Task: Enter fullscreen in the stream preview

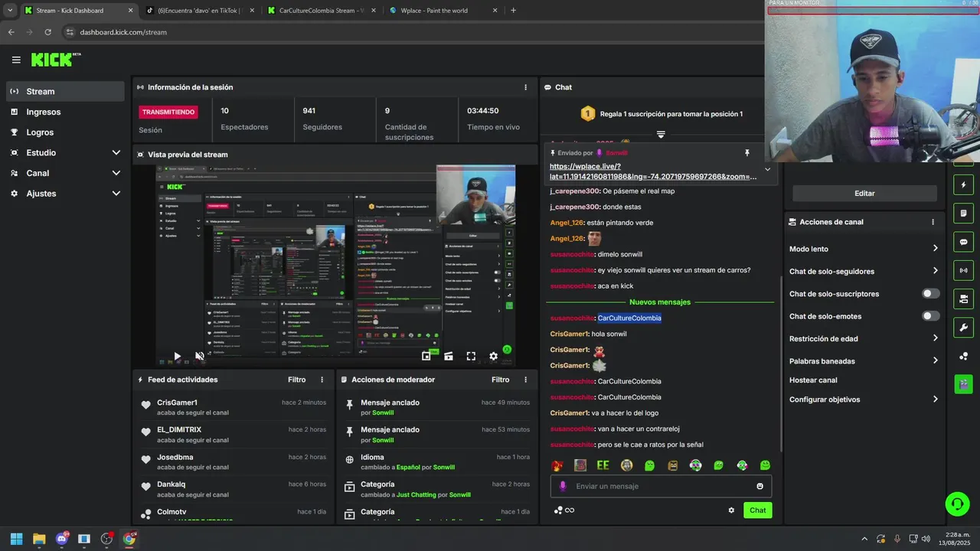Action: pos(471,356)
